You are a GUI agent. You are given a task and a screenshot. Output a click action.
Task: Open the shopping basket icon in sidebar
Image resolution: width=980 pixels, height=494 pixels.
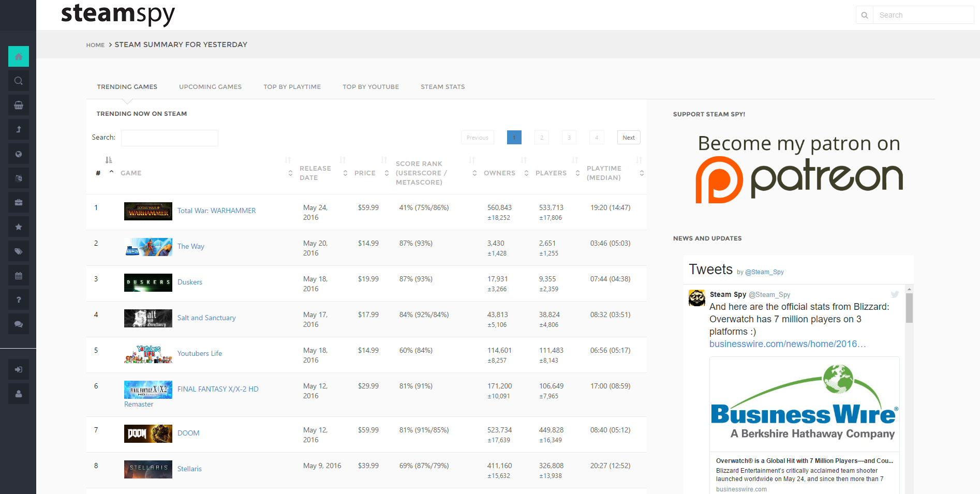click(19, 105)
